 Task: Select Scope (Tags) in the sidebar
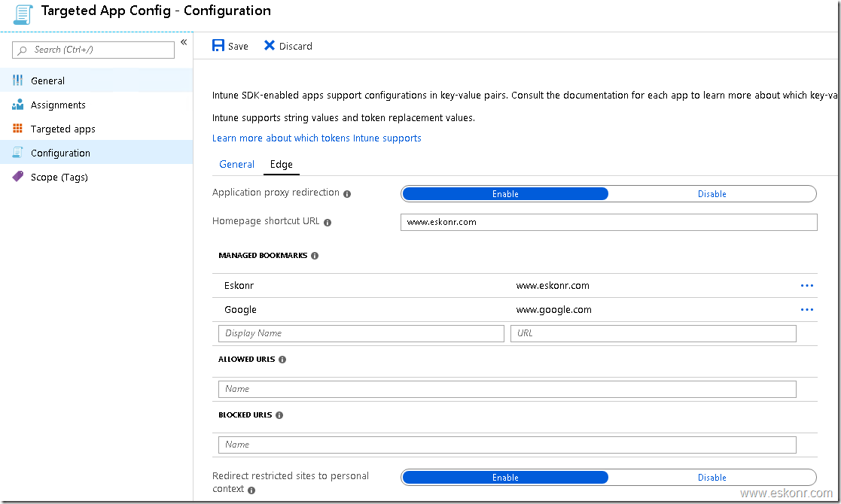coord(60,177)
